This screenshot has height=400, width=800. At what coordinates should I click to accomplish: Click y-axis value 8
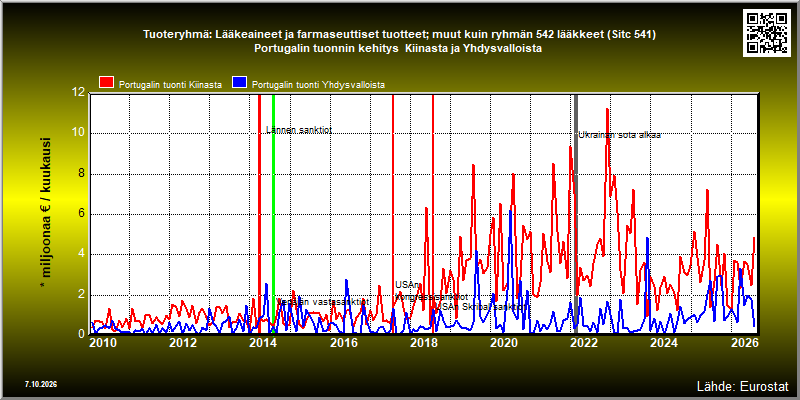(81, 173)
